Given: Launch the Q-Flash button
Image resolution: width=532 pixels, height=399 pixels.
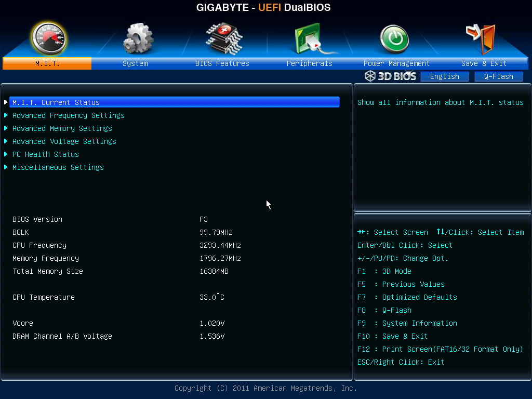Looking at the screenshot, I should coord(498,76).
